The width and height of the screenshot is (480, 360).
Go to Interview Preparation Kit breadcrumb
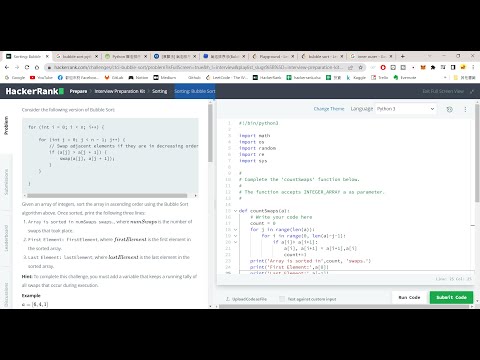click(x=120, y=91)
